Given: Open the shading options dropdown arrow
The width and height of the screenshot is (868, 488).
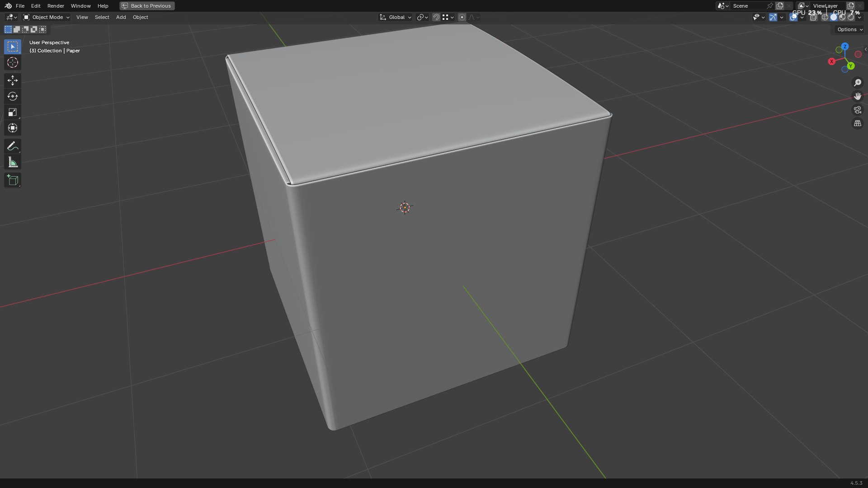Looking at the screenshot, I should click(x=859, y=17).
